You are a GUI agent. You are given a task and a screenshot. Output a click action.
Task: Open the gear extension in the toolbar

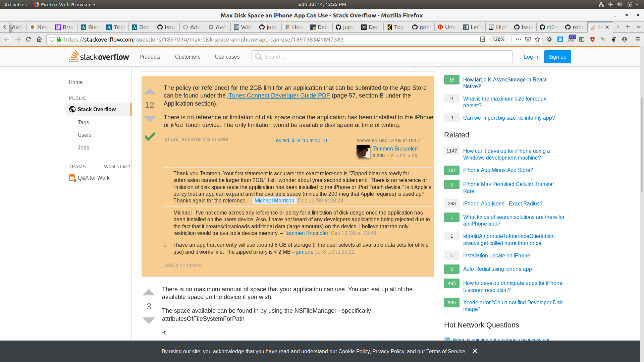[x=549, y=39]
